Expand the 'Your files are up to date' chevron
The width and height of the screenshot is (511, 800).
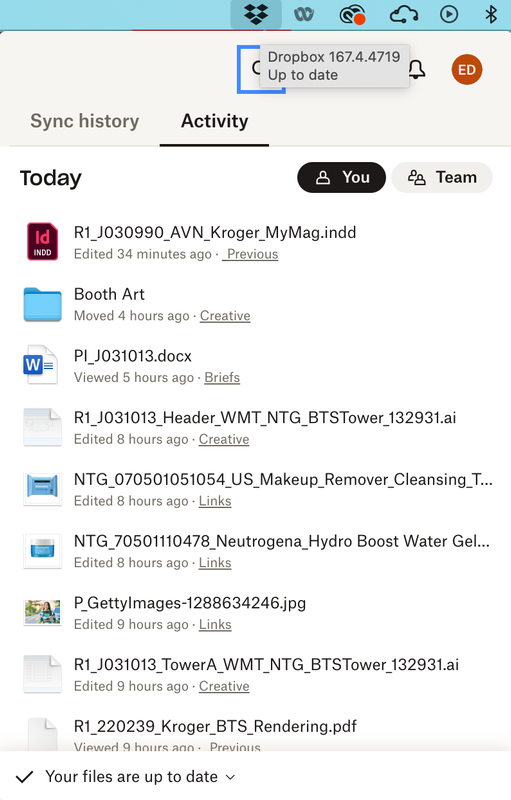click(231, 777)
